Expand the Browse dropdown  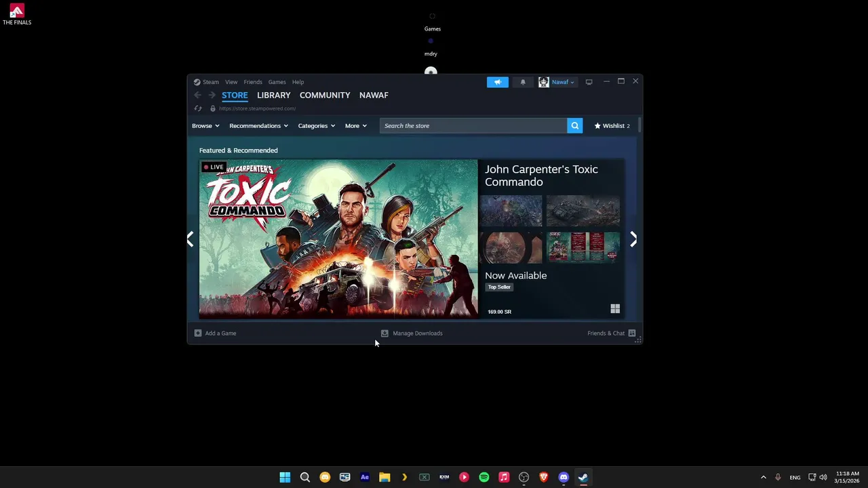click(x=205, y=125)
